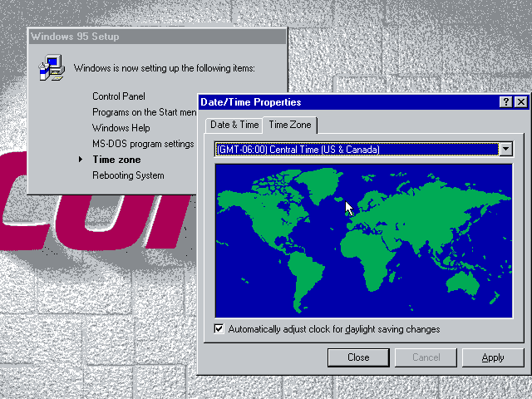Click the bold 'Time zone' item
532x399 pixels.
116,160
